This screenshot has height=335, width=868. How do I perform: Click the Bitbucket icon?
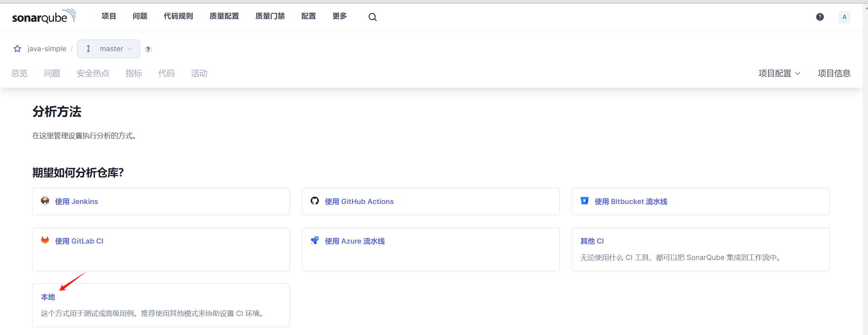click(x=585, y=201)
